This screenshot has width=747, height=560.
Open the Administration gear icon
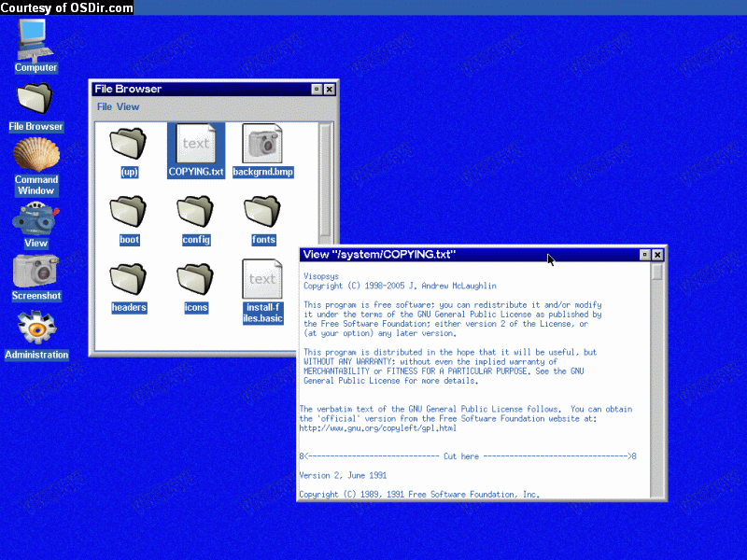(x=36, y=335)
